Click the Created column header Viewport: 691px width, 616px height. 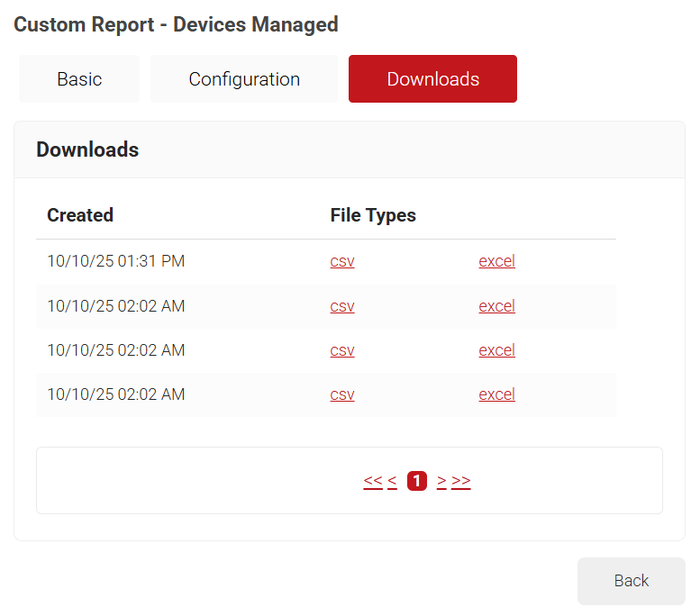coord(80,215)
